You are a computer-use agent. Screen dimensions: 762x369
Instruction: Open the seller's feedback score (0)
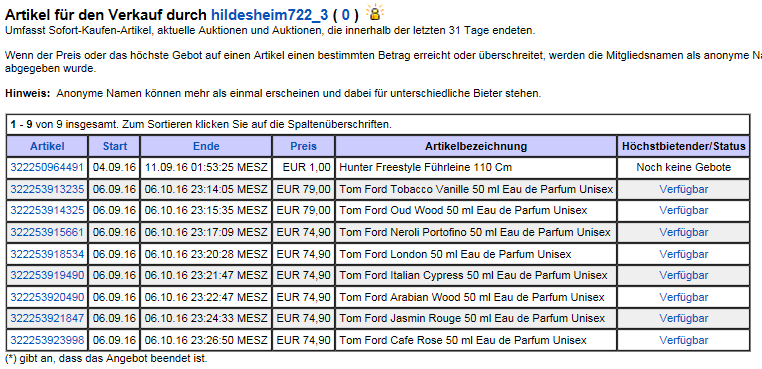[x=346, y=15]
